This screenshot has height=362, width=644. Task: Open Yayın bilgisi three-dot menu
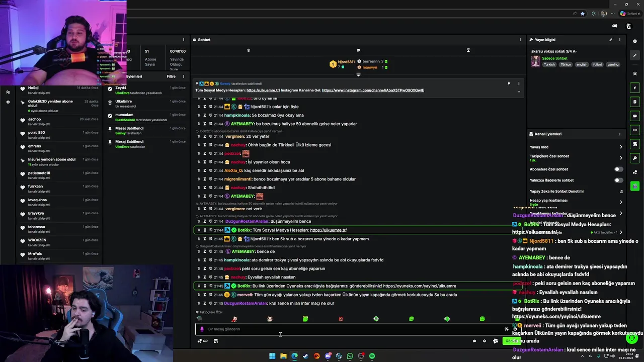620,40
